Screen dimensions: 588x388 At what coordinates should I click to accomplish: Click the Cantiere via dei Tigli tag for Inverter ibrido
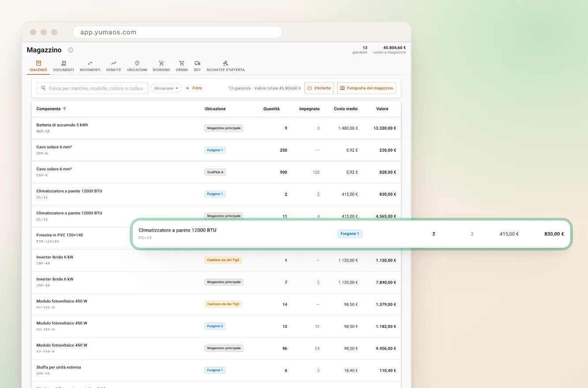[223, 260]
